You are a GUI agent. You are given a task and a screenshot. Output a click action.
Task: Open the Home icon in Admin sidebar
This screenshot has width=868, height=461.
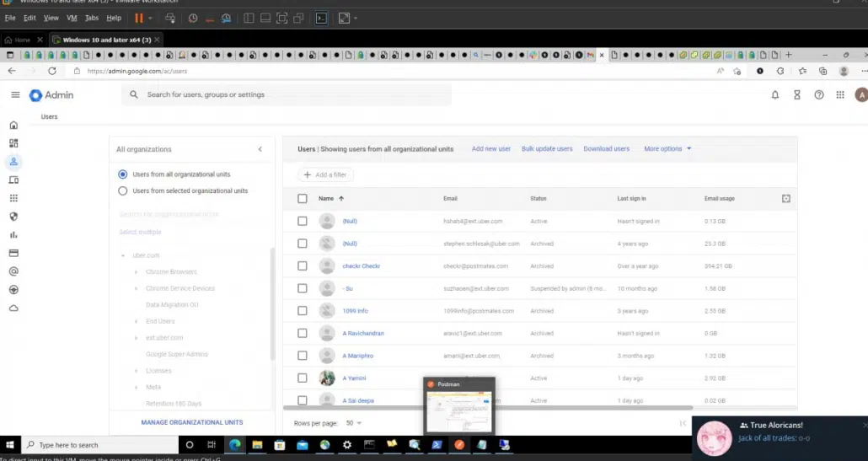tap(13, 125)
